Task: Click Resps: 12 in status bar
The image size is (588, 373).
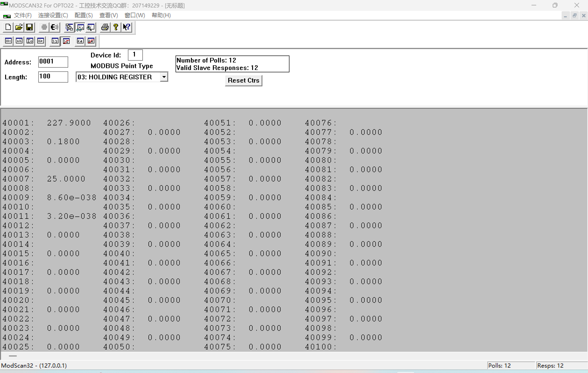Action: pos(550,366)
